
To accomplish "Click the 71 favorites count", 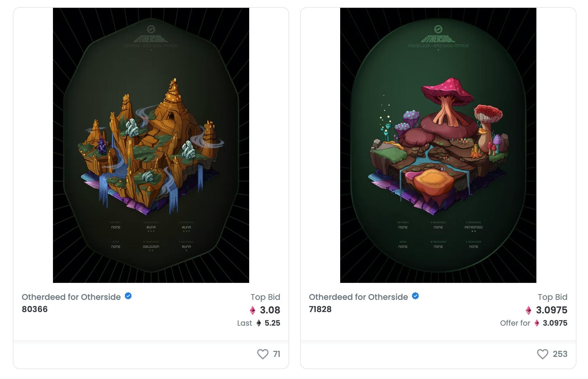I will click(x=277, y=354).
